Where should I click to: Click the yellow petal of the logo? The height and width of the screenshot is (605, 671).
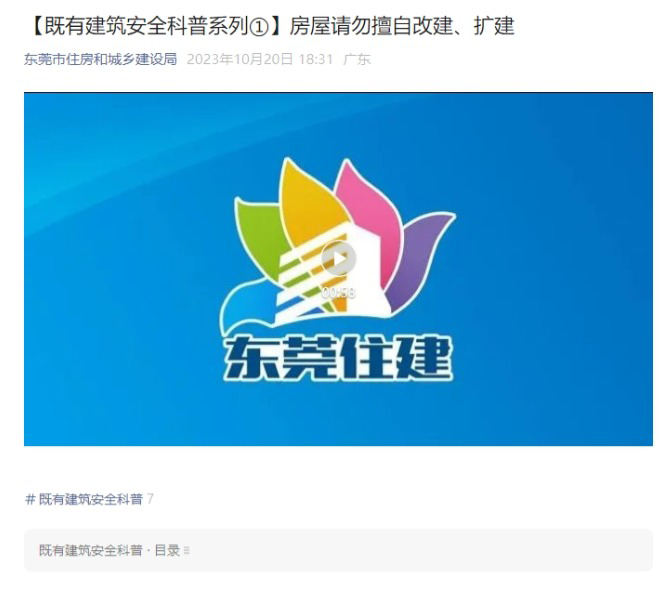[309, 201]
